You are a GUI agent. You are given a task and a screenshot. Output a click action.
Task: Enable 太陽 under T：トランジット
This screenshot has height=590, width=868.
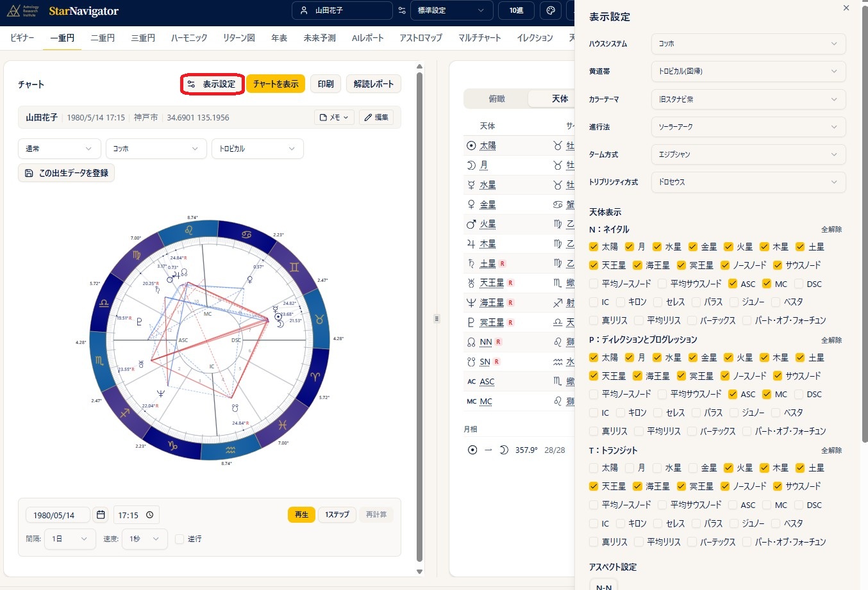click(594, 468)
